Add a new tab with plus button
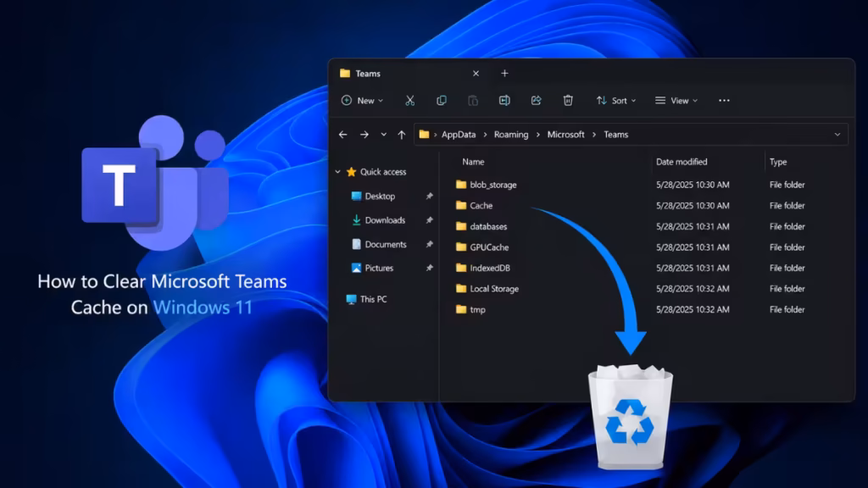Image resolution: width=868 pixels, height=488 pixels. click(x=504, y=74)
